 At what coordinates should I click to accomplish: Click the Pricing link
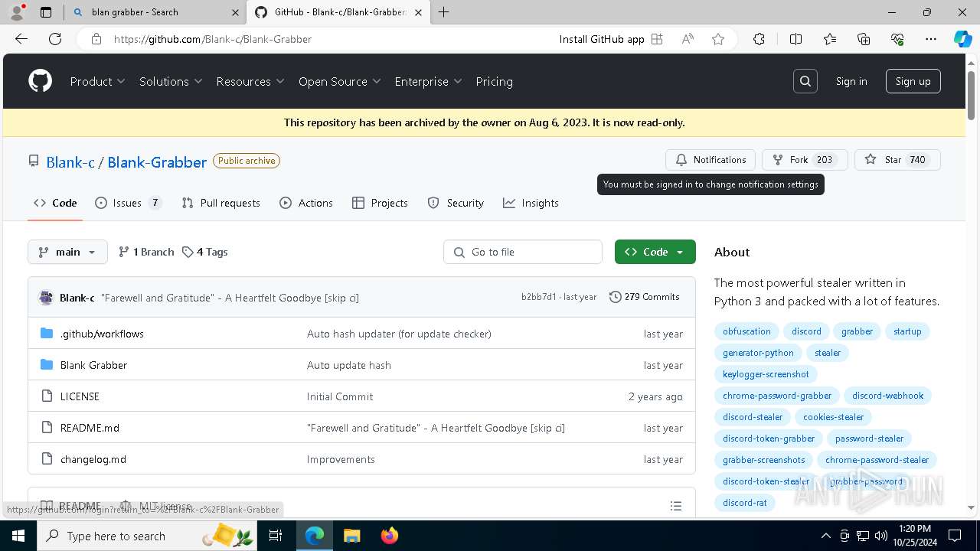coord(494,81)
